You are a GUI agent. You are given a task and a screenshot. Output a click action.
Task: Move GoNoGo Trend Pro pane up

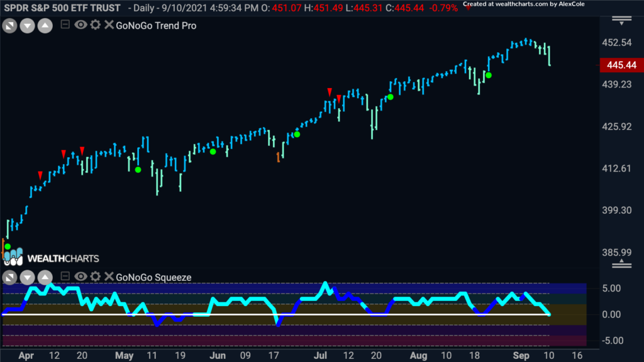click(x=45, y=26)
